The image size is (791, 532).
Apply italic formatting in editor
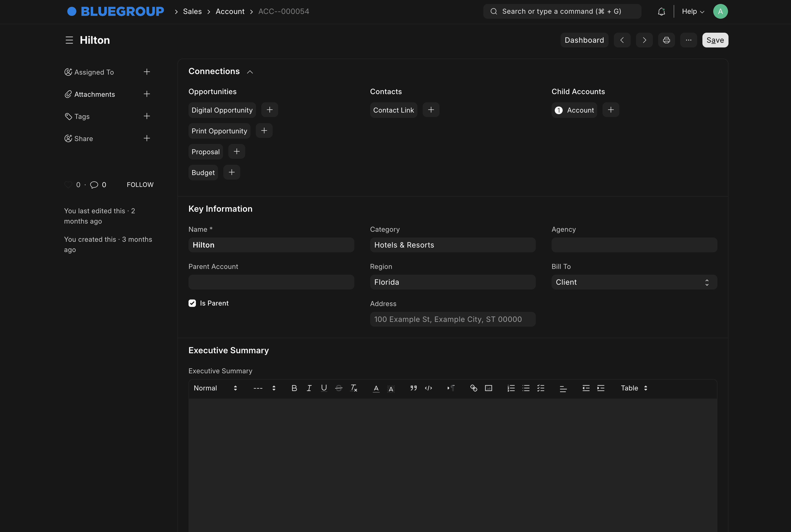tap(309, 388)
